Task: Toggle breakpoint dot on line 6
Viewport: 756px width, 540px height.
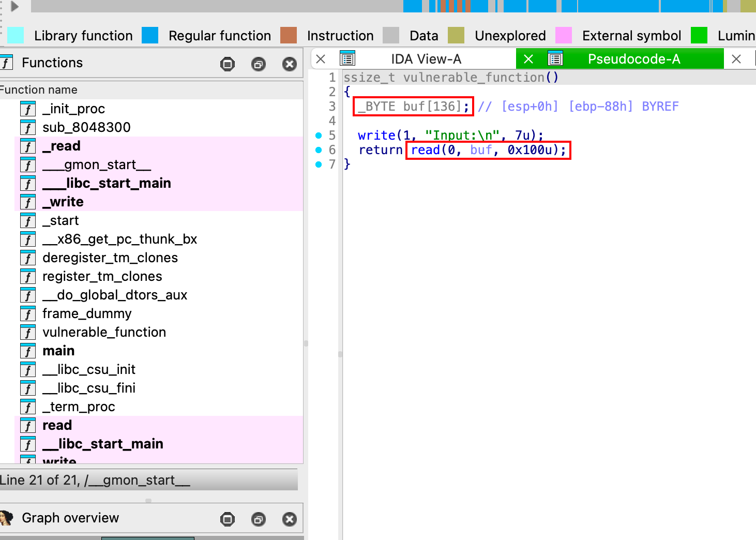Action: coord(319,150)
